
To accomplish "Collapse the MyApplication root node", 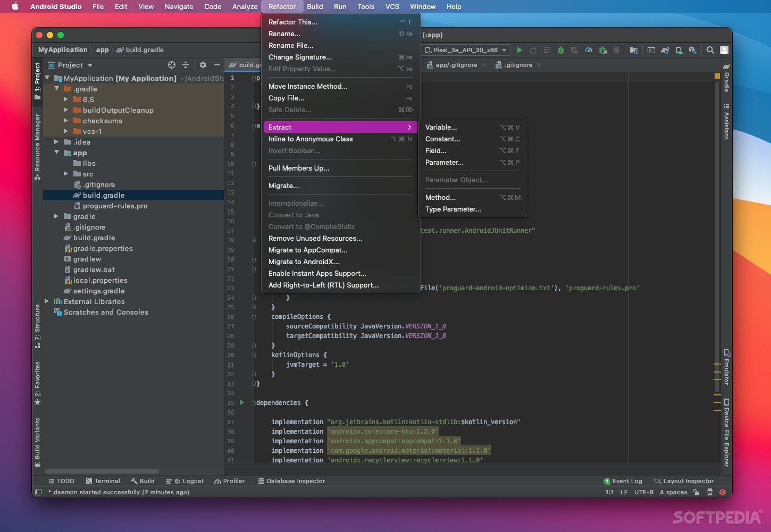I will (47, 78).
